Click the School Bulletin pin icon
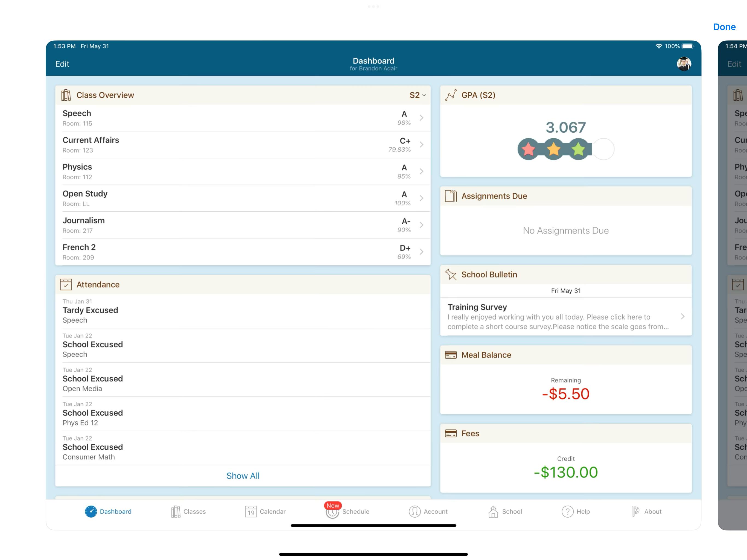The width and height of the screenshot is (747, 560). tap(451, 274)
